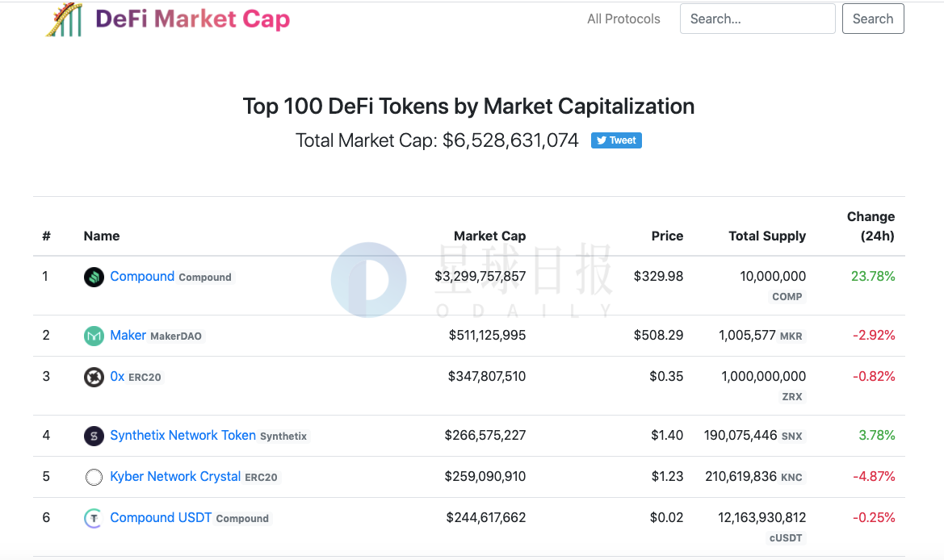Click the Total Supply column header
The height and width of the screenshot is (560, 944).
tap(767, 236)
